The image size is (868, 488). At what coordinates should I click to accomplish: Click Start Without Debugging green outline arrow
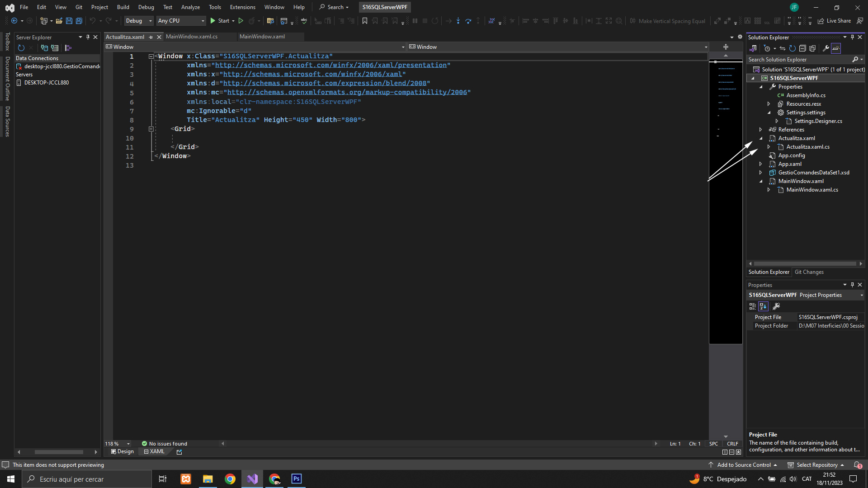tap(241, 21)
